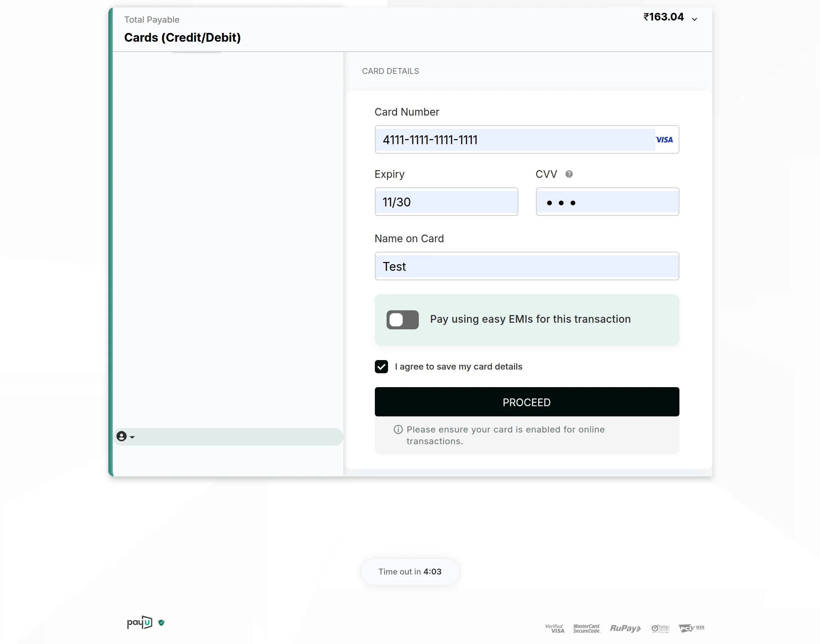Click the CVV help question mark icon
Screen dimensions: 820x644
(569, 174)
